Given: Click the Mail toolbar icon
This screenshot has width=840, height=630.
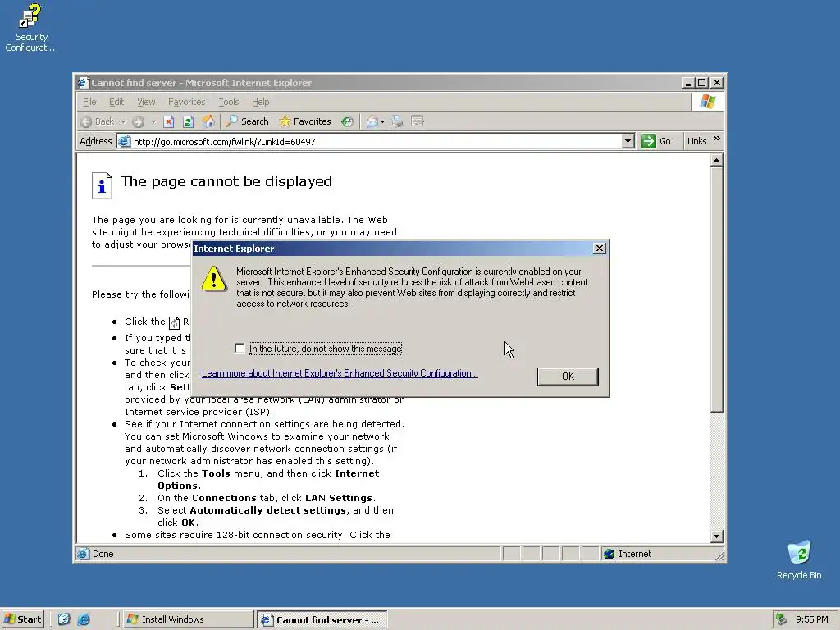Looking at the screenshot, I should pos(372,121).
